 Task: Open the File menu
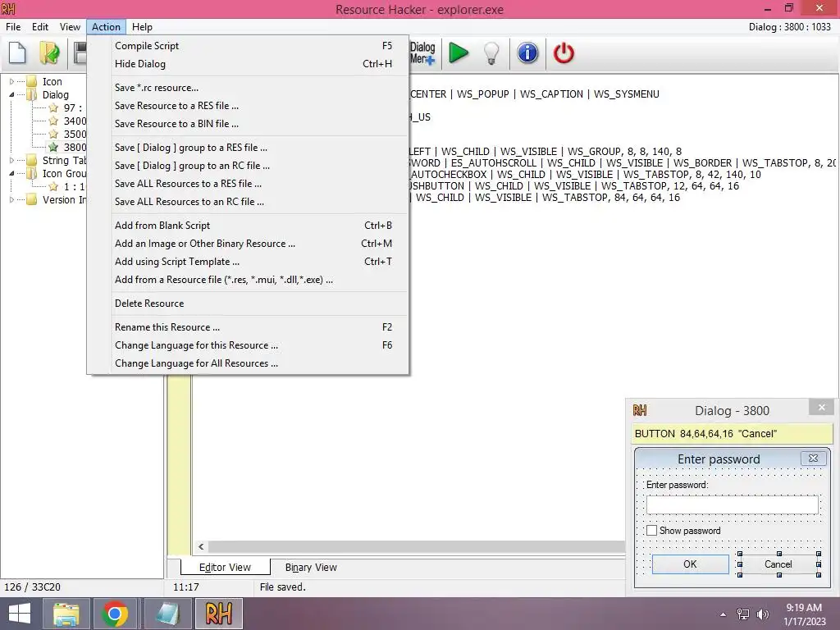coord(13,27)
